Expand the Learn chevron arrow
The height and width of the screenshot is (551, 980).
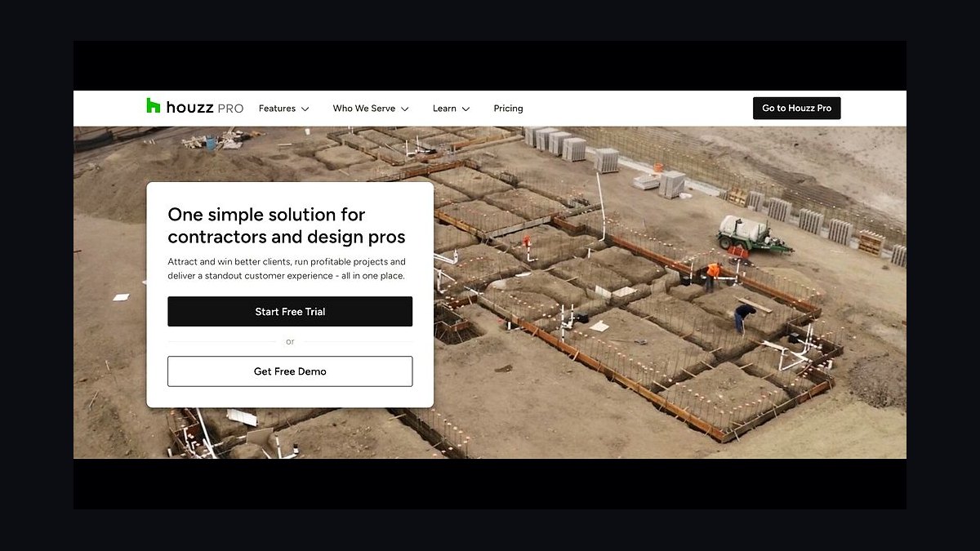click(465, 109)
